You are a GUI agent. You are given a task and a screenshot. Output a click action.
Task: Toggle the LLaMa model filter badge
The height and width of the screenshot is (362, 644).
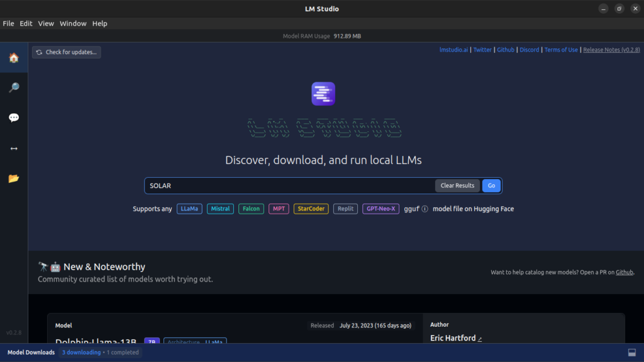[x=189, y=209]
